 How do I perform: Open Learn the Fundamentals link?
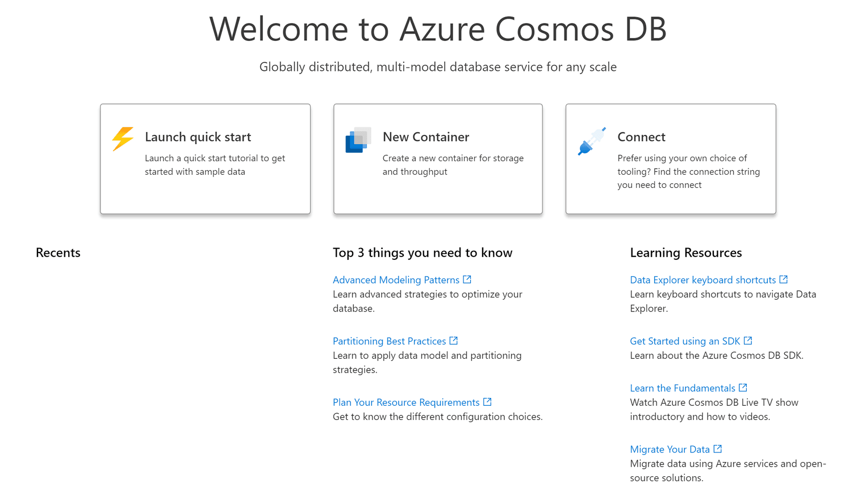(x=683, y=388)
